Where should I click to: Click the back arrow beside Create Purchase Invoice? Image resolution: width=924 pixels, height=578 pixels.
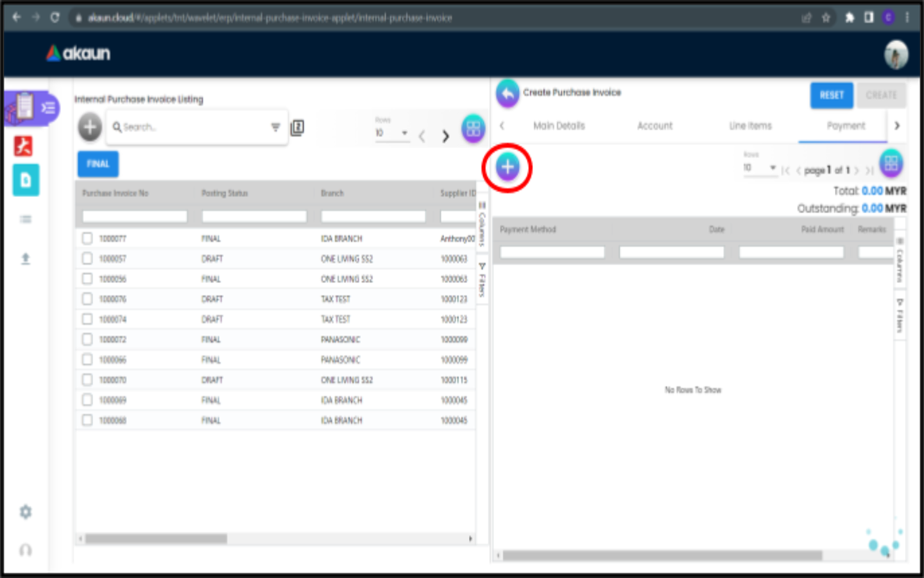(x=507, y=94)
